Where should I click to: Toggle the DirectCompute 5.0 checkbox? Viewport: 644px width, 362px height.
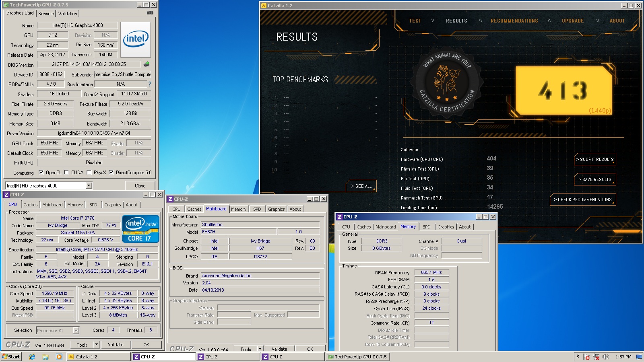pos(111,173)
